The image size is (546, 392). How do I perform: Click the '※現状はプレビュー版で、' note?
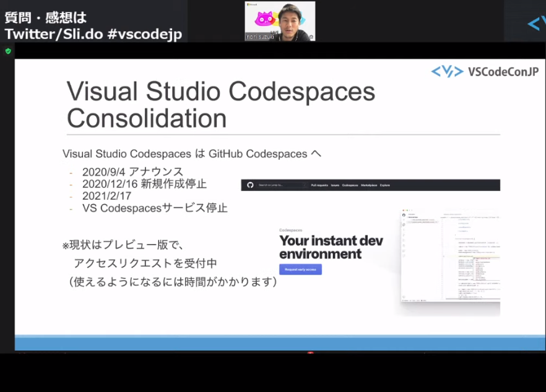[x=123, y=245]
